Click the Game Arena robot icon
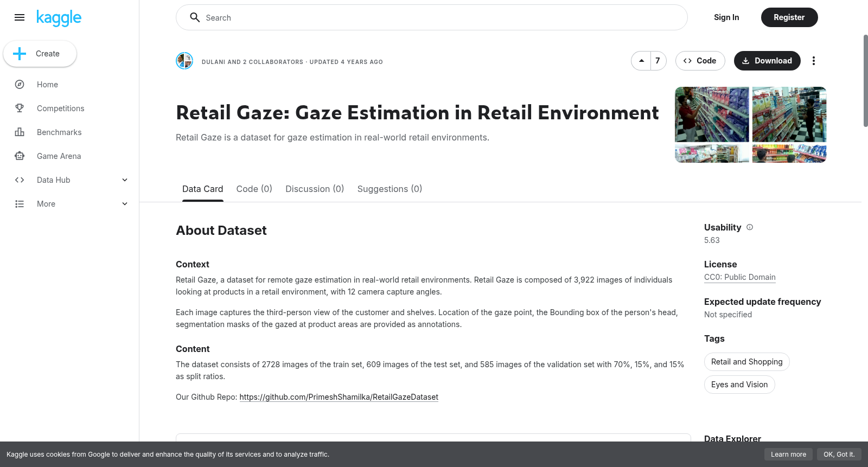The height and width of the screenshot is (467, 868). point(20,156)
